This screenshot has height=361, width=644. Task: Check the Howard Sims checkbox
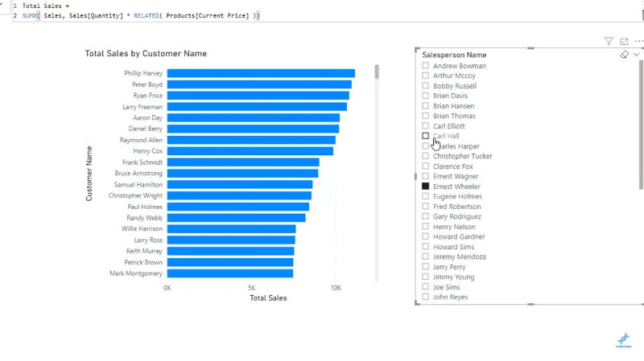(426, 247)
